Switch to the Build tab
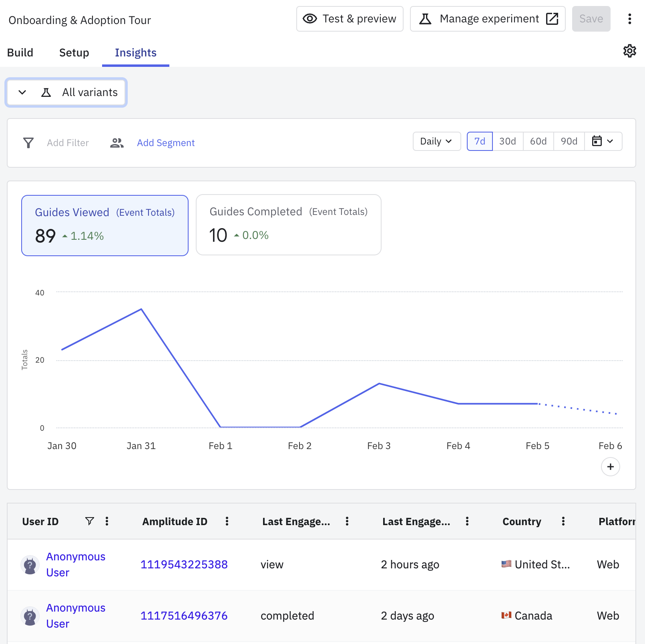Viewport: 645px width, 644px height. [x=20, y=53]
